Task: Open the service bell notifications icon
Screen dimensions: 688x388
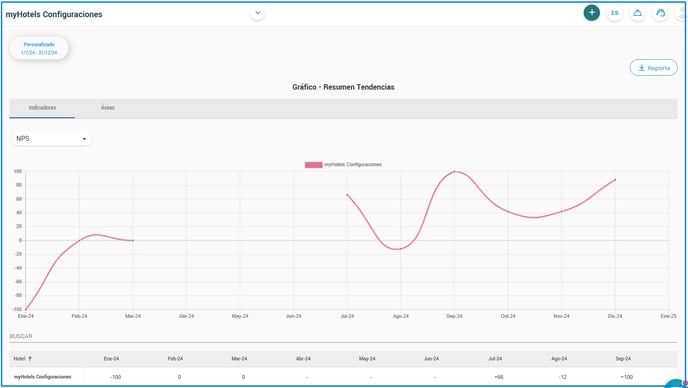Action: pyautogui.click(x=638, y=13)
